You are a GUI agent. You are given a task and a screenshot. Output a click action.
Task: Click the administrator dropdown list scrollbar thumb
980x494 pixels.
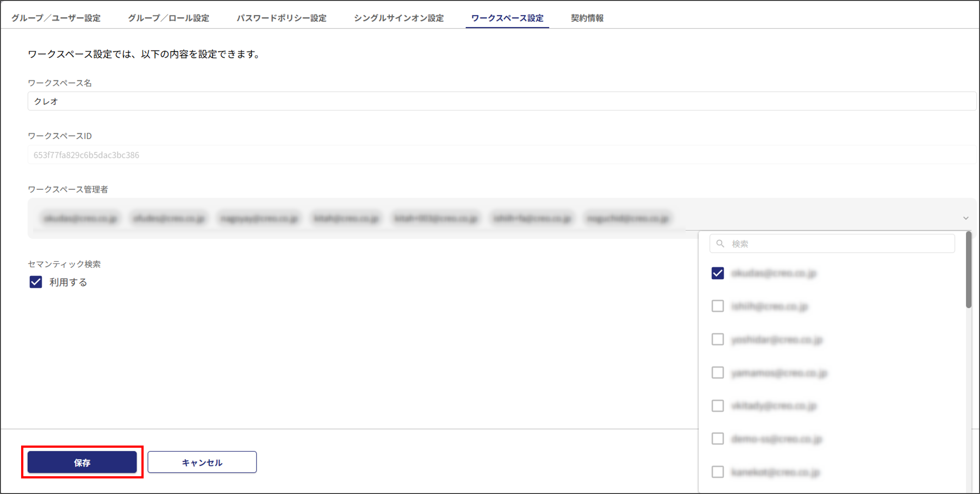click(x=969, y=270)
